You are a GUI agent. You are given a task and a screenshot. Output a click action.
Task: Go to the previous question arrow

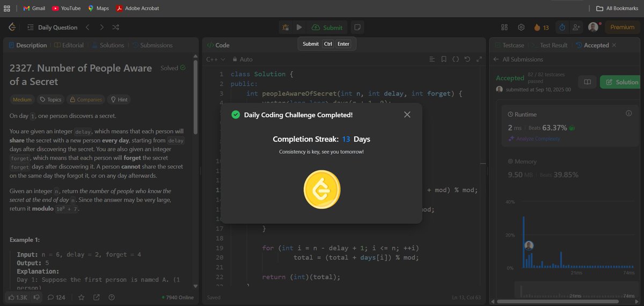tap(87, 27)
